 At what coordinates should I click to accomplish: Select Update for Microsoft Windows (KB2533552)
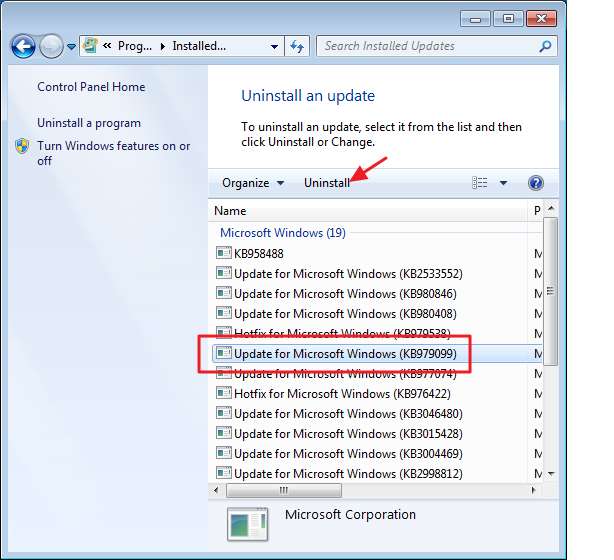click(376, 273)
